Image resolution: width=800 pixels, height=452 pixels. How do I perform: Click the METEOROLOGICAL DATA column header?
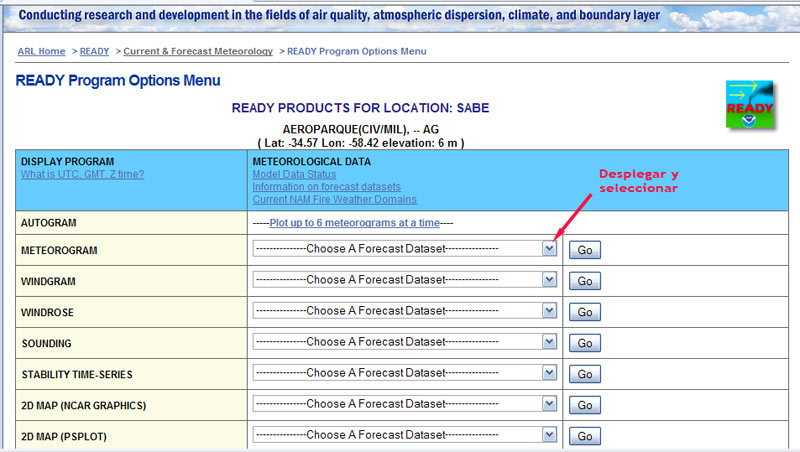312,162
